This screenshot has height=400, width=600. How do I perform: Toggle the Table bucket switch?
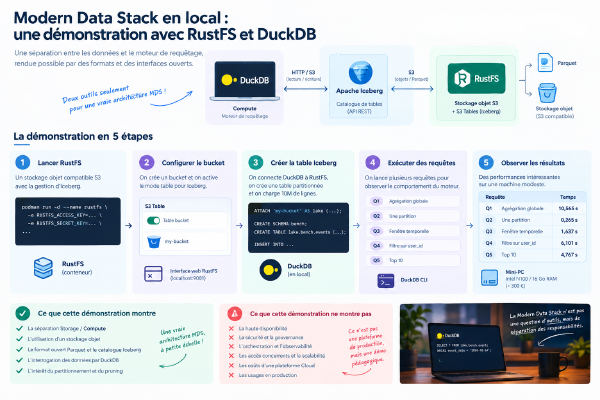(x=153, y=220)
